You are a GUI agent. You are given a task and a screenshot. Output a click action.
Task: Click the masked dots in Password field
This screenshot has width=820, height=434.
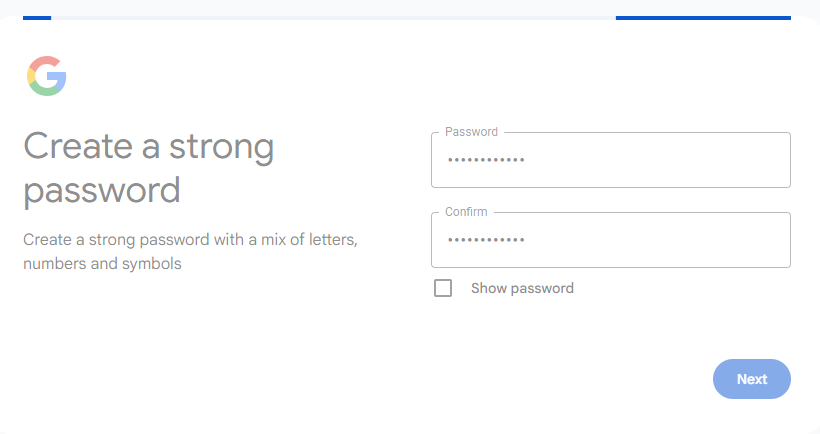(485, 160)
